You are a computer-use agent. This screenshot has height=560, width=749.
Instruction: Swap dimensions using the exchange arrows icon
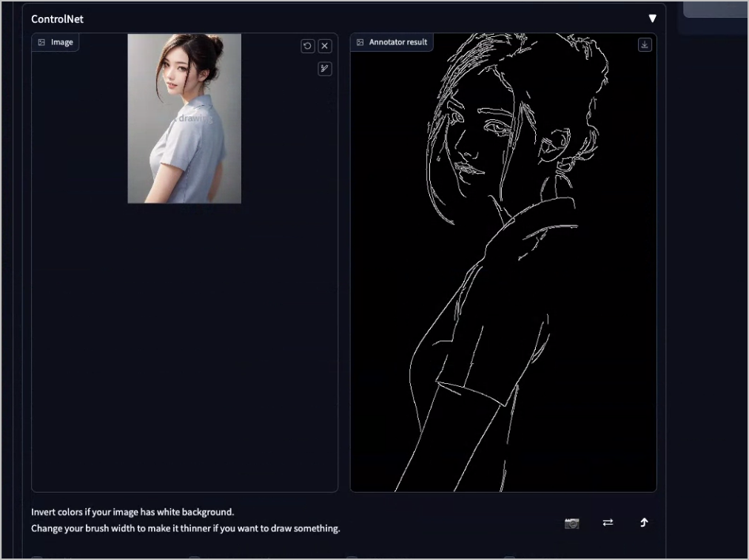[607, 523]
